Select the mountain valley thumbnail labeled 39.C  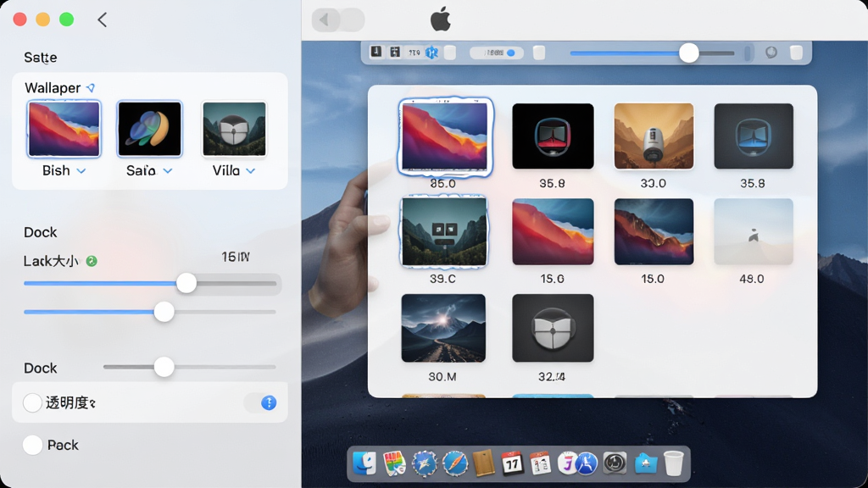pos(444,231)
